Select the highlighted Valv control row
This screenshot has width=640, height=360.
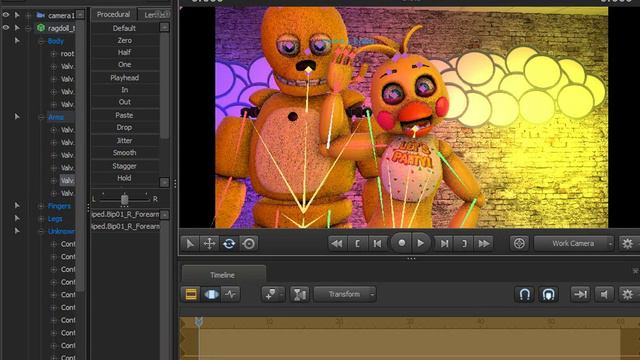[x=67, y=180]
